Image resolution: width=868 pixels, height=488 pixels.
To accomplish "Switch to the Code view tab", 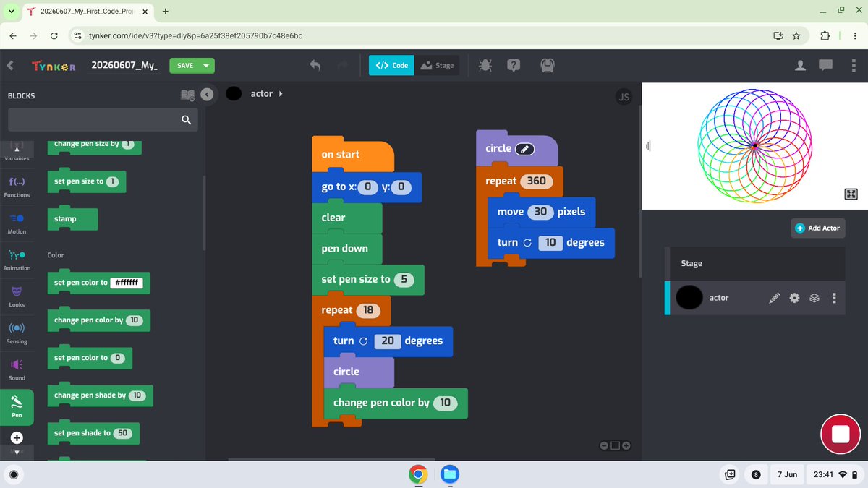I will click(x=391, y=65).
